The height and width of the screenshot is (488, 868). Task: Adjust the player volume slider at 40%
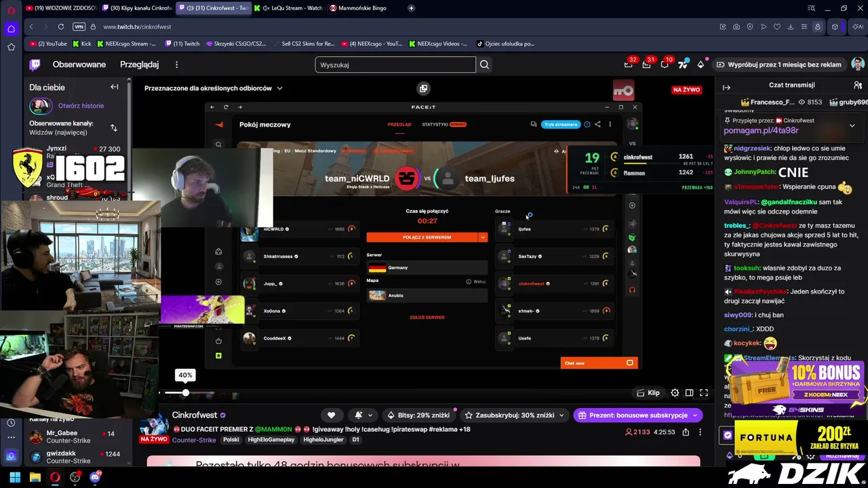tap(185, 392)
